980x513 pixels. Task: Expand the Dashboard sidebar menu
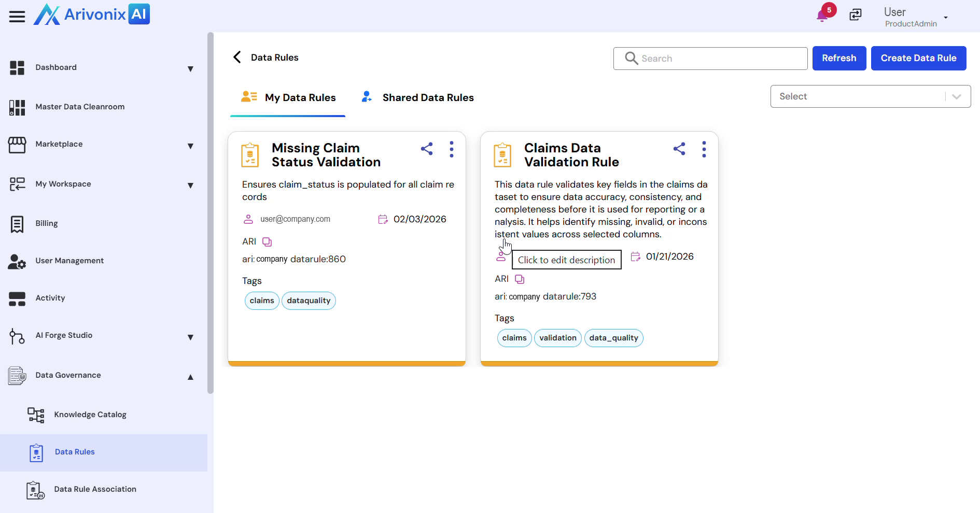(x=190, y=68)
